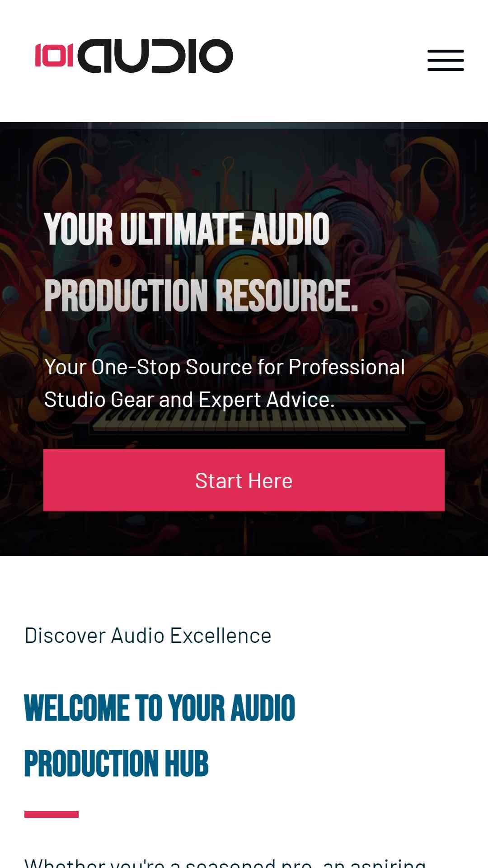Click the black "AUDIO" wordmark in header
Image resolution: width=488 pixels, height=868 pixels.
(x=155, y=56)
